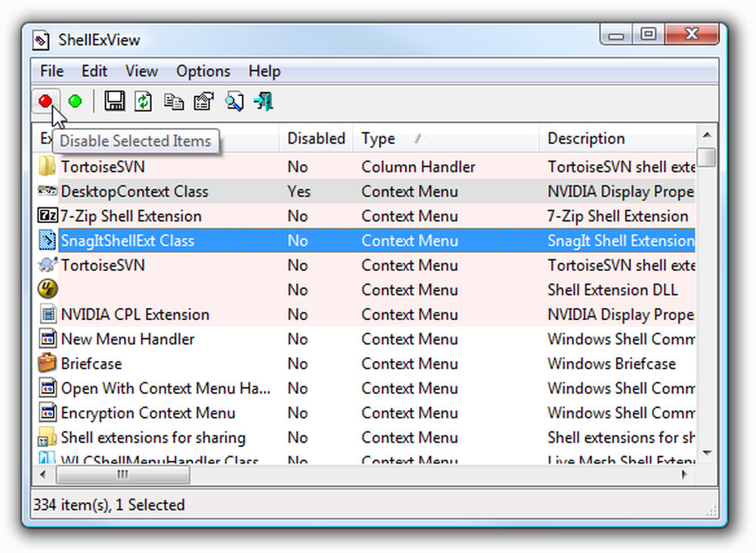Click the Open With Context Menu Handler icon

coord(47,388)
